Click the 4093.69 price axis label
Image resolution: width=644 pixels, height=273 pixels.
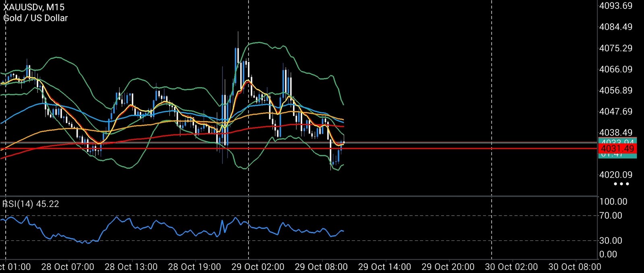pyautogui.click(x=616, y=6)
